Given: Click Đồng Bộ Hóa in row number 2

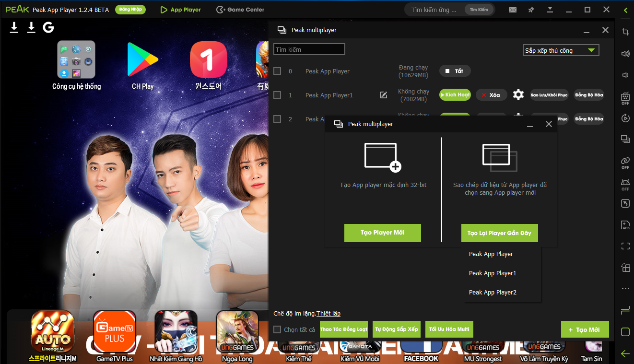Looking at the screenshot, I should (589, 119).
